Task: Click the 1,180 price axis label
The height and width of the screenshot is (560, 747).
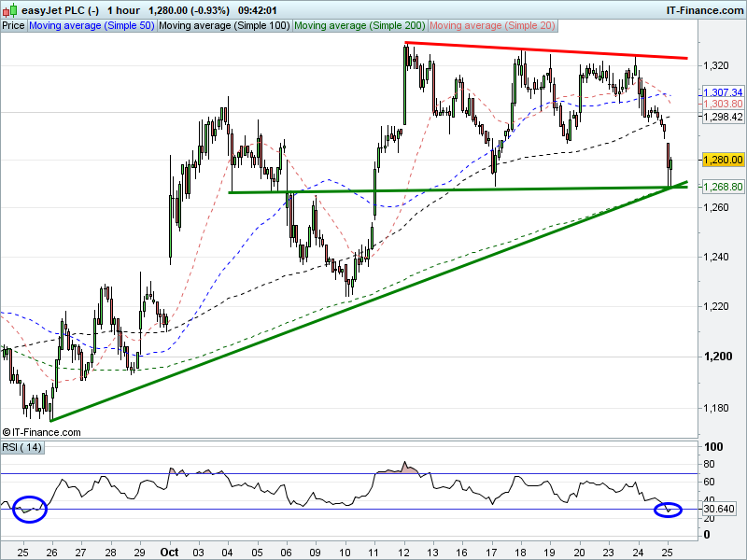Action: (716, 408)
